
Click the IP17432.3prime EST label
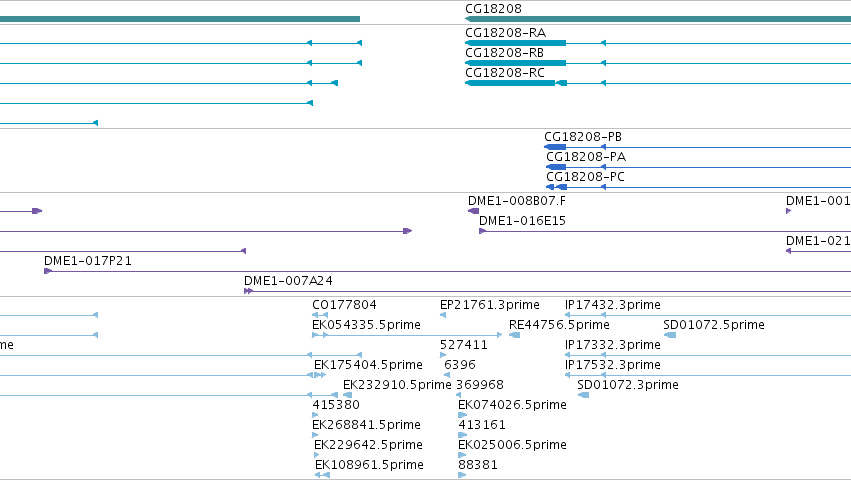click(613, 305)
